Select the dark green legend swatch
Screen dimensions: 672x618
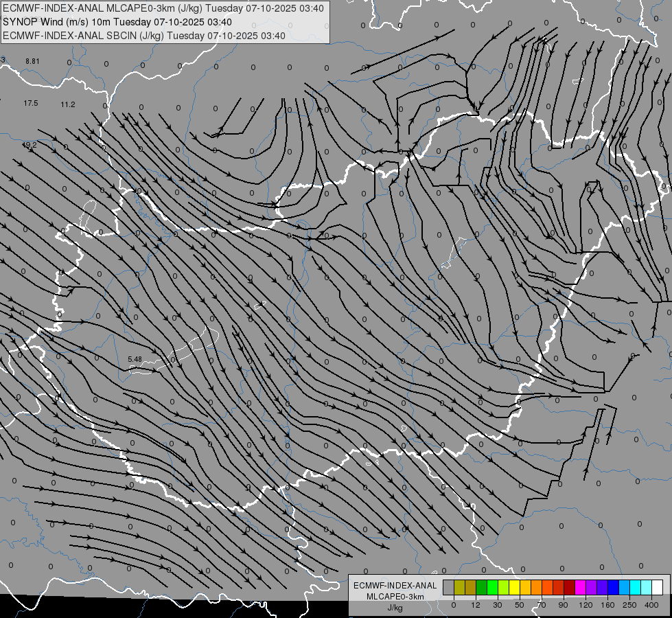coord(482,588)
